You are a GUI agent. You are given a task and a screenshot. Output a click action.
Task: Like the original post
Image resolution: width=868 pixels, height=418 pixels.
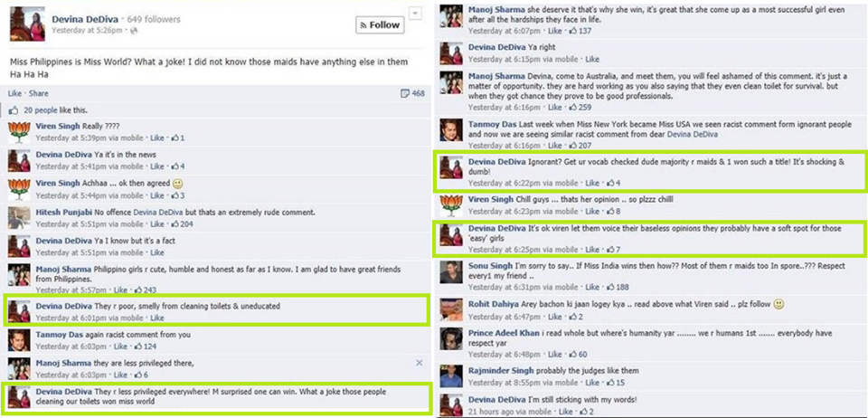coord(14,93)
